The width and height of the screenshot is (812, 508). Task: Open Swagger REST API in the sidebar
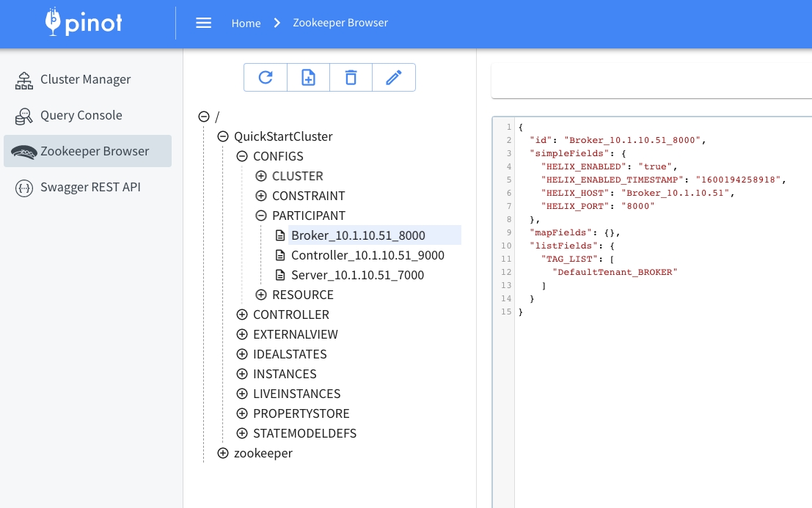(x=89, y=187)
